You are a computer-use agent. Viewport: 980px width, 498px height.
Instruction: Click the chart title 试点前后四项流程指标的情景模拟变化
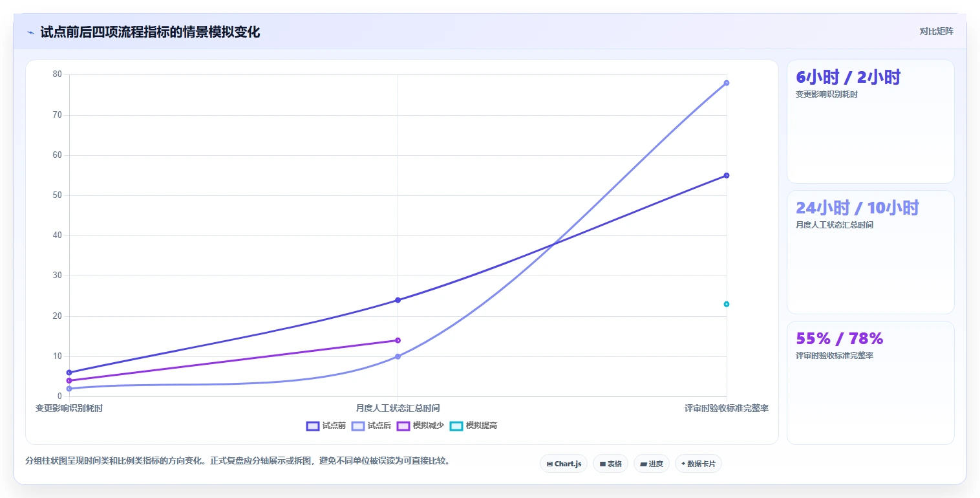[150, 32]
